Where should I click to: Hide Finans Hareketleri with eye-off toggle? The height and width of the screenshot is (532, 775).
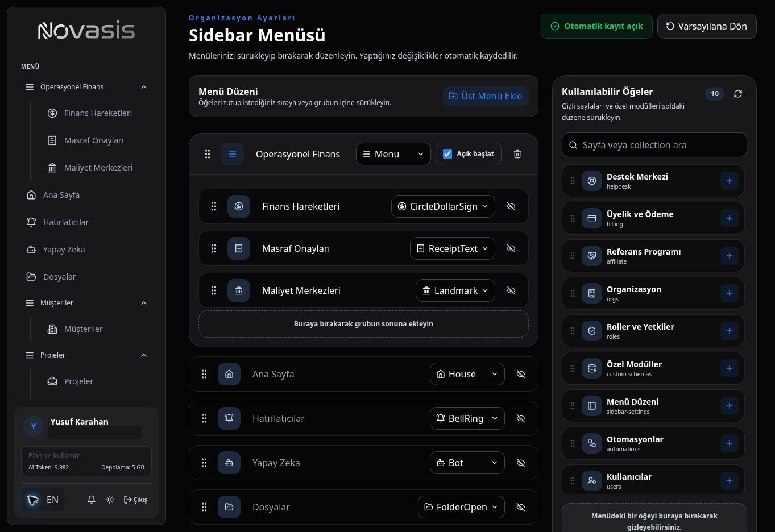[x=511, y=206]
